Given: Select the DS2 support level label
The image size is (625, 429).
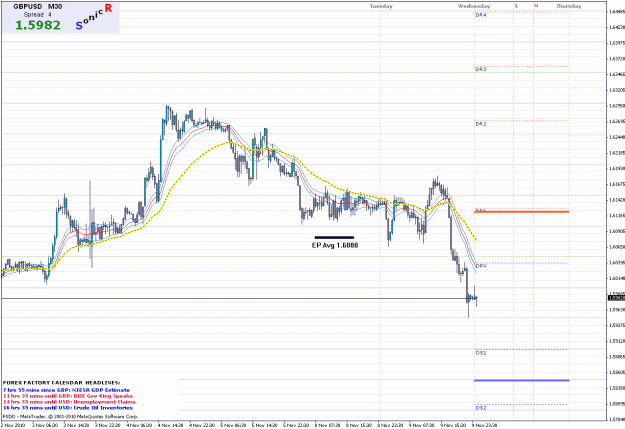Looking at the screenshot, I should [481, 408].
